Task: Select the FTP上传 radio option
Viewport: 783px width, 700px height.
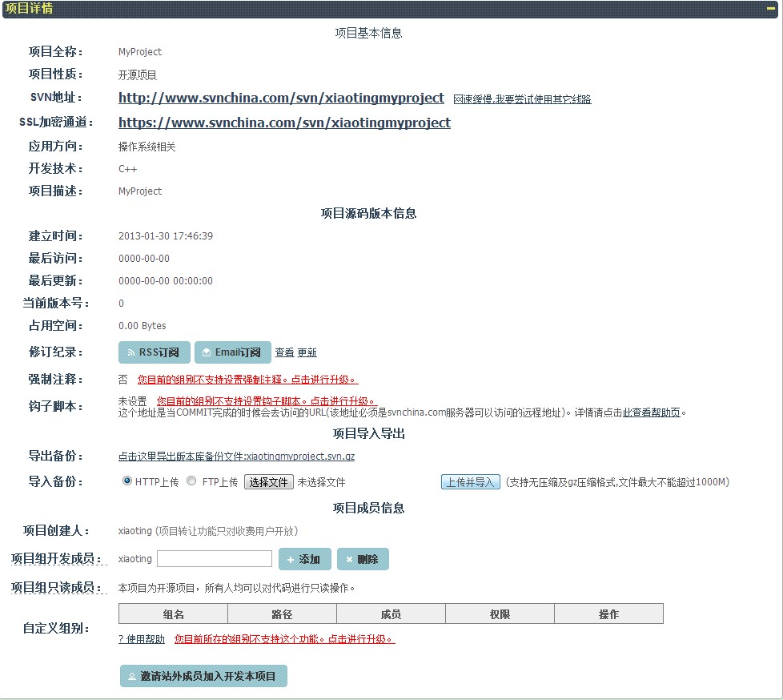Action: 191,481
